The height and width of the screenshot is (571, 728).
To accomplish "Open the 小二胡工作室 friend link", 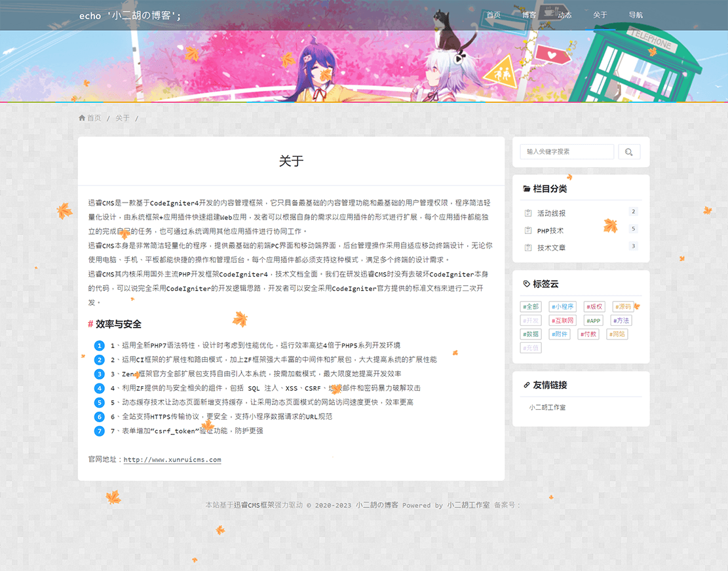I will 547,408.
